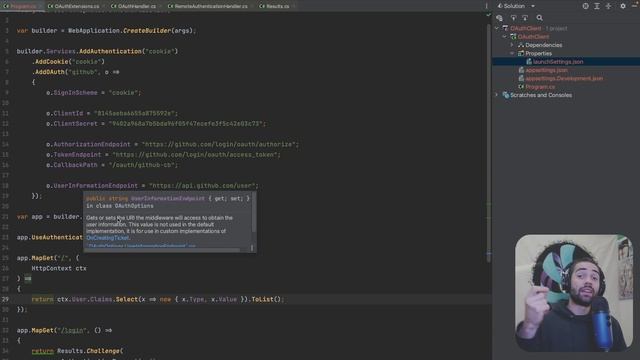Image resolution: width=640 pixels, height=360 pixels.
Task: Click the editor vertical scrollbar
Action: (x=489, y=143)
